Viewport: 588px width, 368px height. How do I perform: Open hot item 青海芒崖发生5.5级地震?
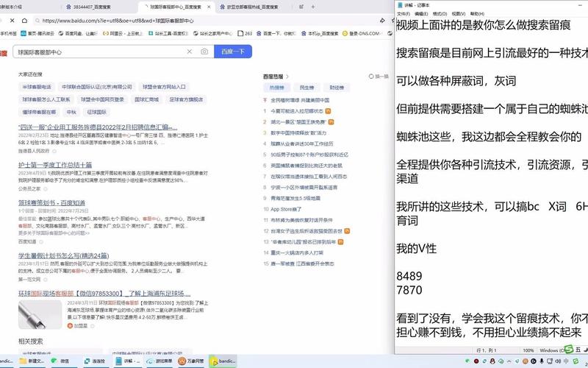[295, 198]
